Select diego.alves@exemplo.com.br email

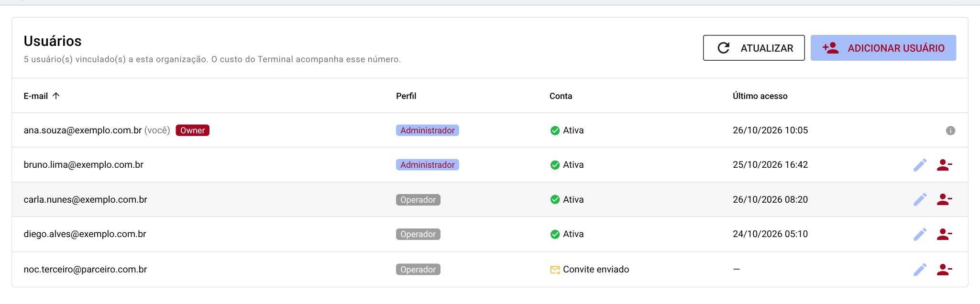tap(85, 234)
